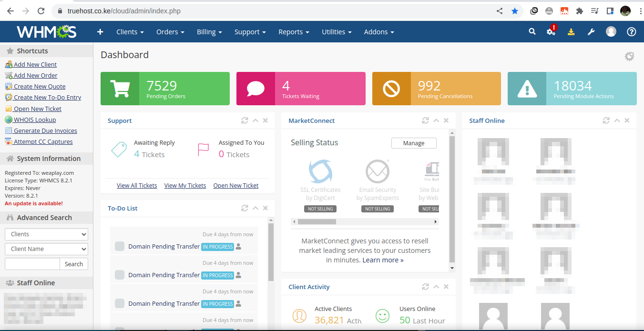Open the Clients dropdown in Advanced Search

[x=46, y=234]
